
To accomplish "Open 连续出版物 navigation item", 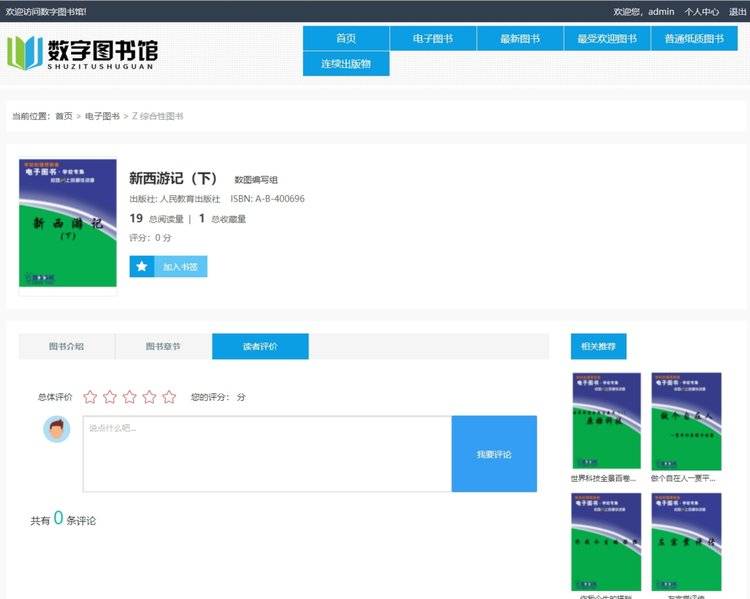I will pyautogui.click(x=346, y=63).
